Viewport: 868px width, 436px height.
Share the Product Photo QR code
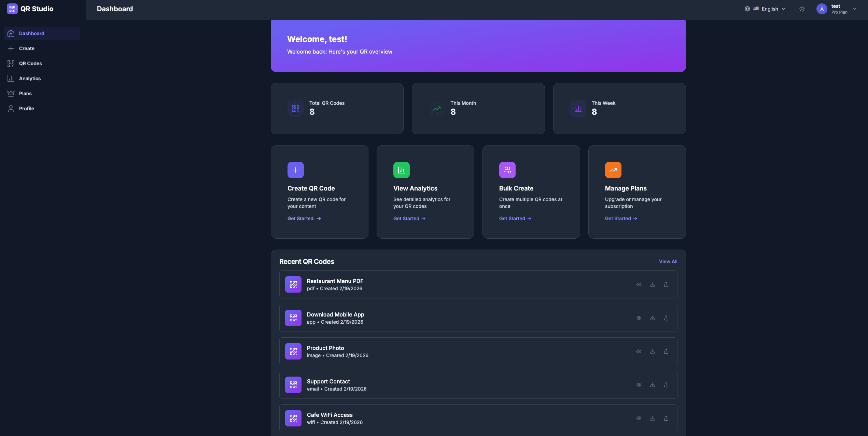(666, 351)
